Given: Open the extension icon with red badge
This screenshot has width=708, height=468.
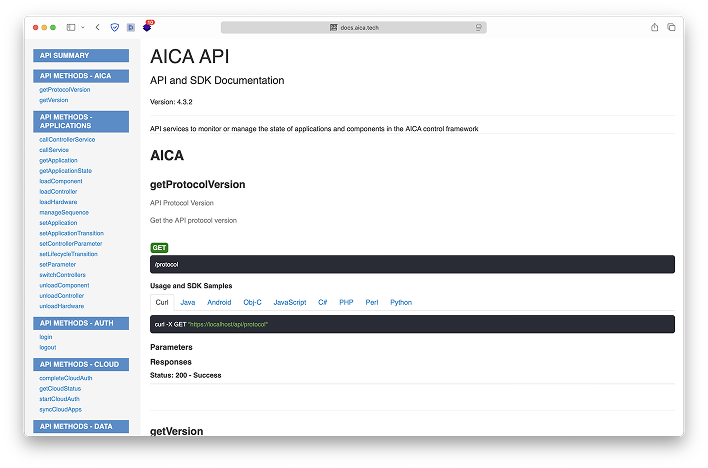Looking at the screenshot, I should [x=147, y=27].
